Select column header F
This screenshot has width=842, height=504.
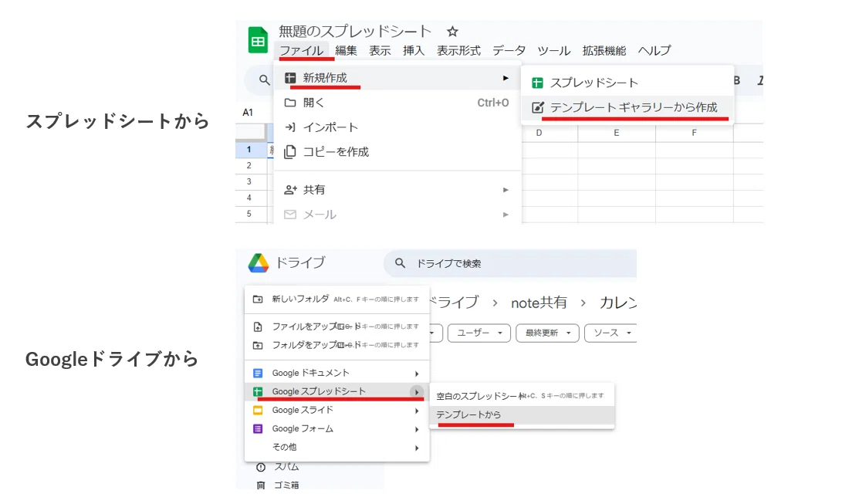(695, 133)
